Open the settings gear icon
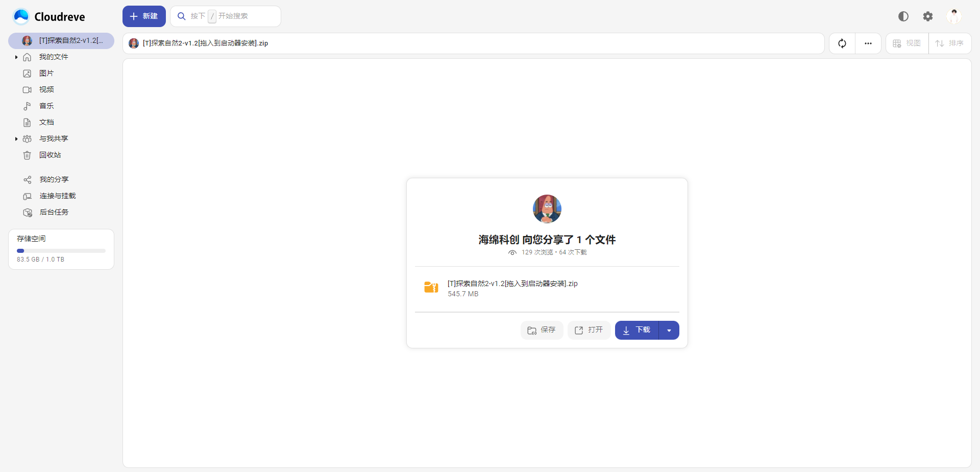Image resolution: width=980 pixels, height=472 pixels. 927,16
